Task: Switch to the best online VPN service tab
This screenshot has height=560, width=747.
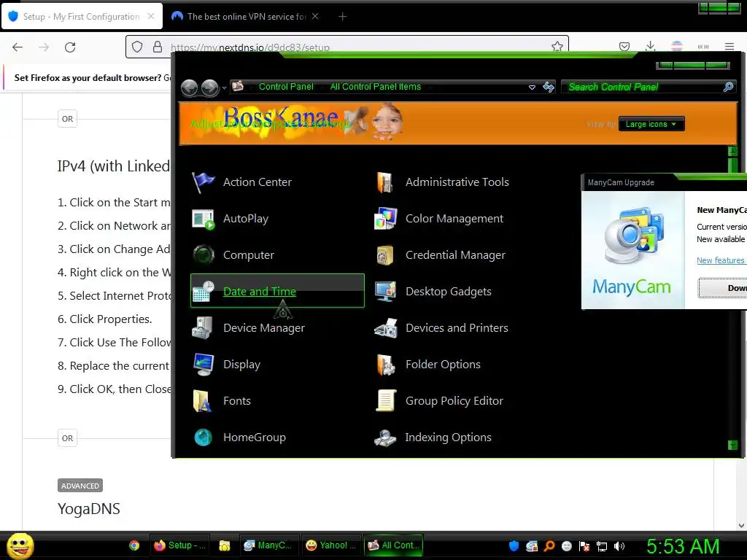Action: coord(245,16)
